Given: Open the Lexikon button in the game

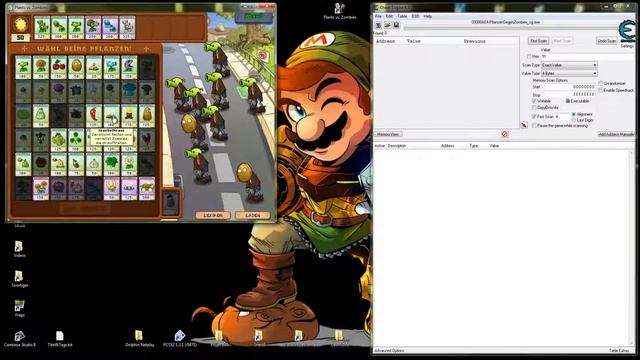Looking at the screenshot, I should point(213,215).
